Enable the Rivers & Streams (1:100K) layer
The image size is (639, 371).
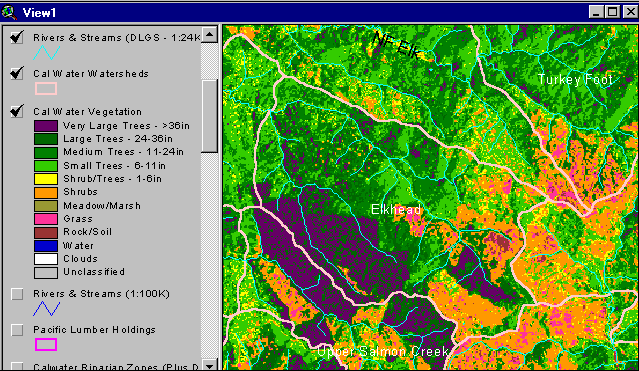17,294
